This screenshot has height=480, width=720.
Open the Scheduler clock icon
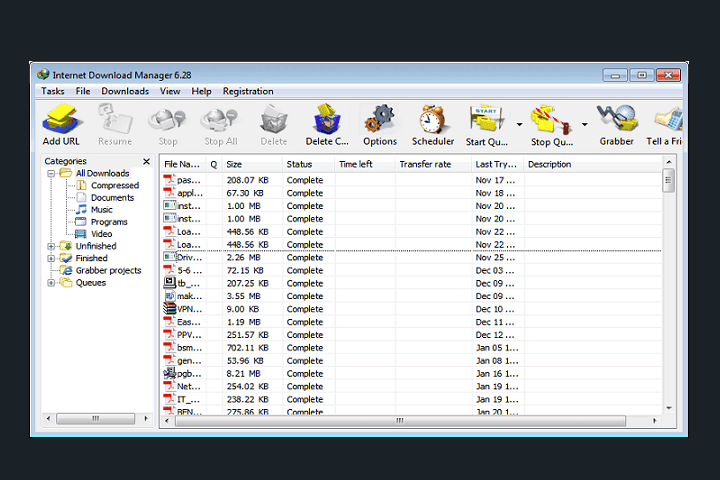tap(432, 119)
